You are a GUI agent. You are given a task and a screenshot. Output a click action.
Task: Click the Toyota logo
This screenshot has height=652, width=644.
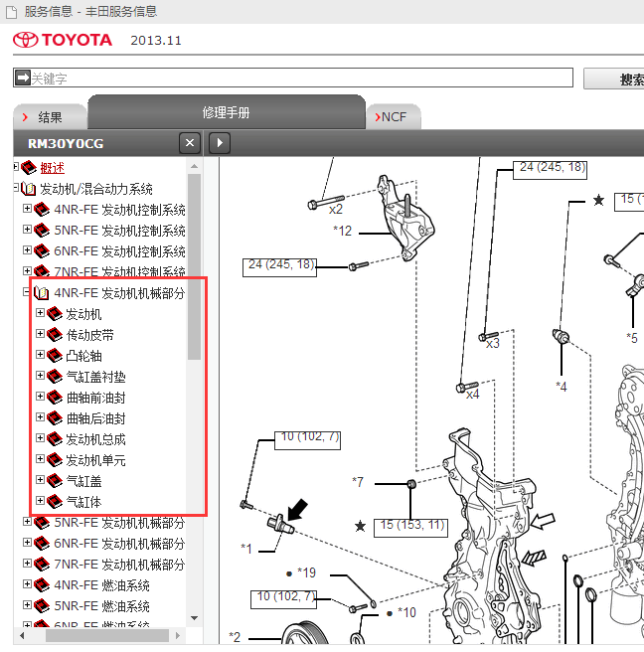click(63, 40)
